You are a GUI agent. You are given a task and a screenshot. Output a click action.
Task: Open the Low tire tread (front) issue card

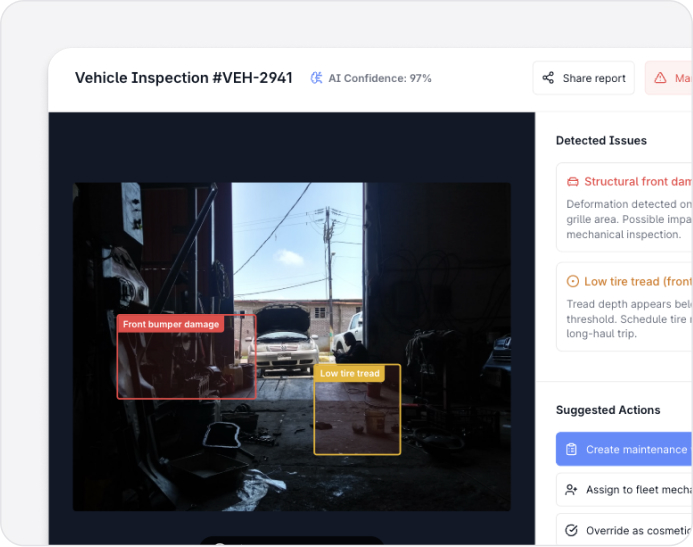(624, 307)
